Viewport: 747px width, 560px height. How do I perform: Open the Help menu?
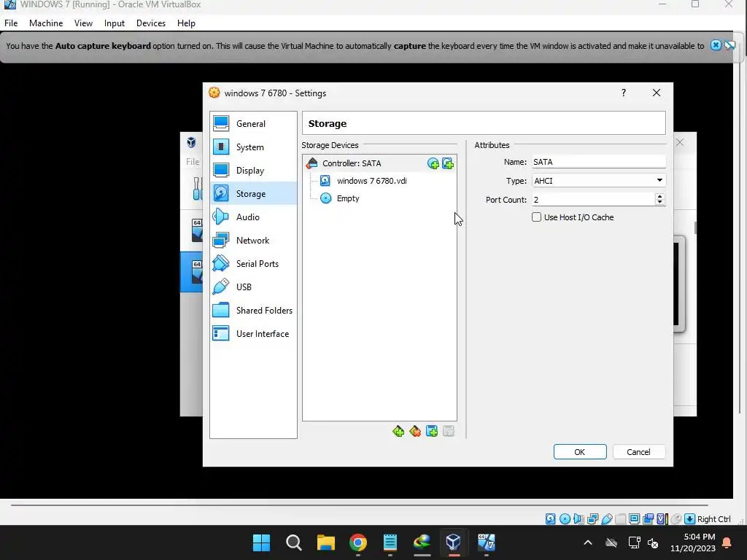[186, 23]
